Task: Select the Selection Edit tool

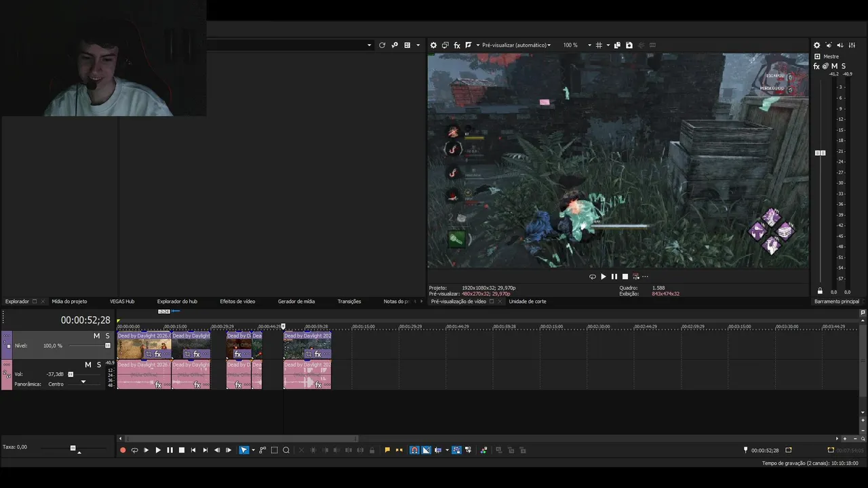Action: (x=274, y=450)
